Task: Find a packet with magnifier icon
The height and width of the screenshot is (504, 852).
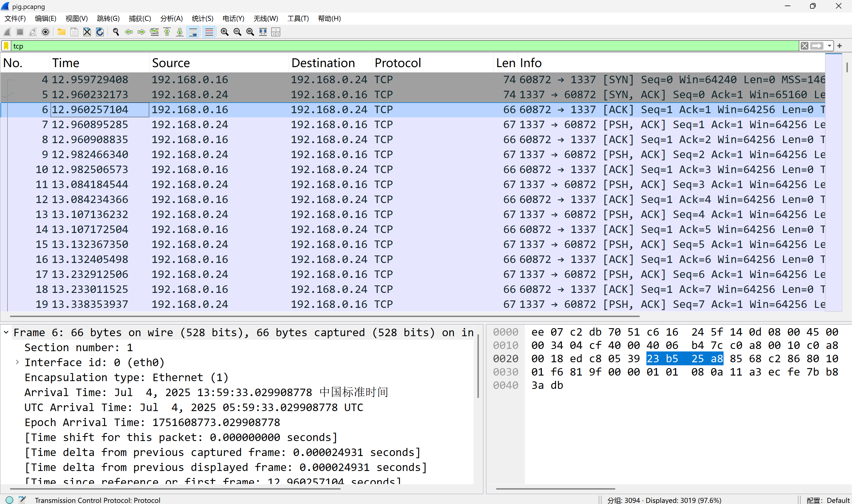Action: click(116, 32)
